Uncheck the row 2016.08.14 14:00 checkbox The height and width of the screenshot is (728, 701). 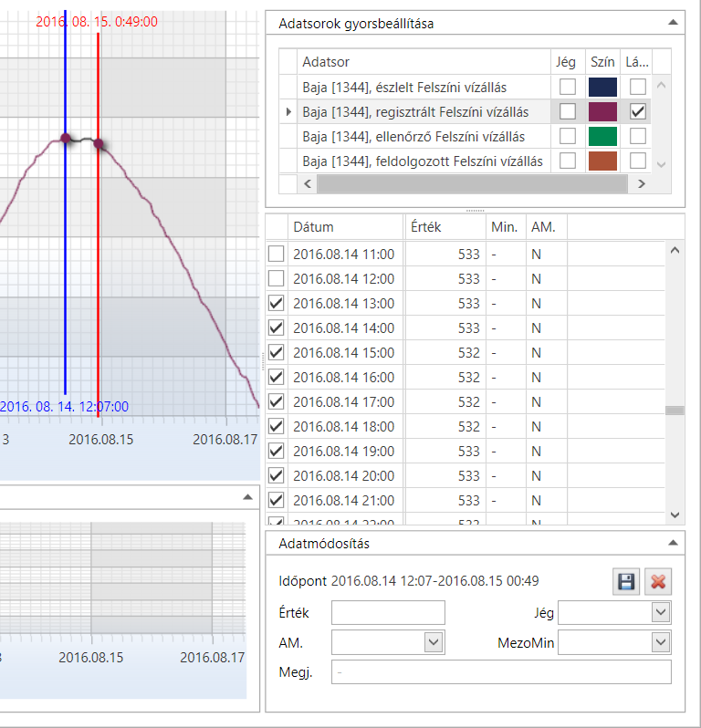click(276, 328)
